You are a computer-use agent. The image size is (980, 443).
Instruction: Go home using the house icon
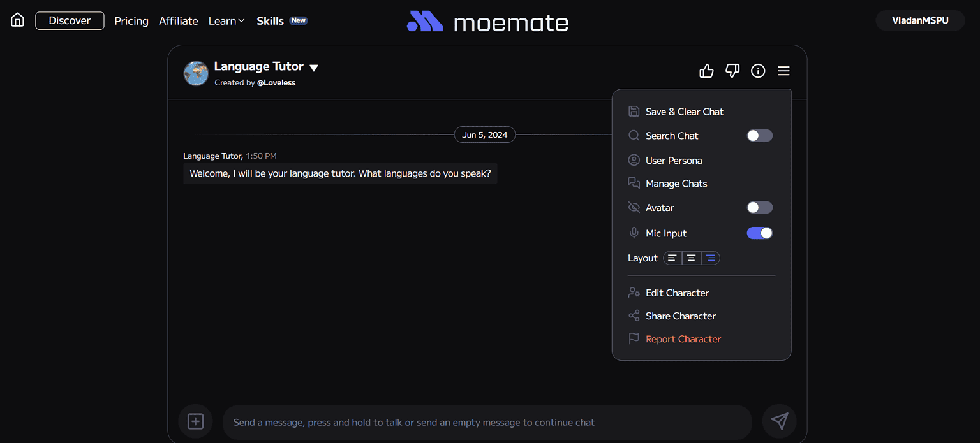17,19
